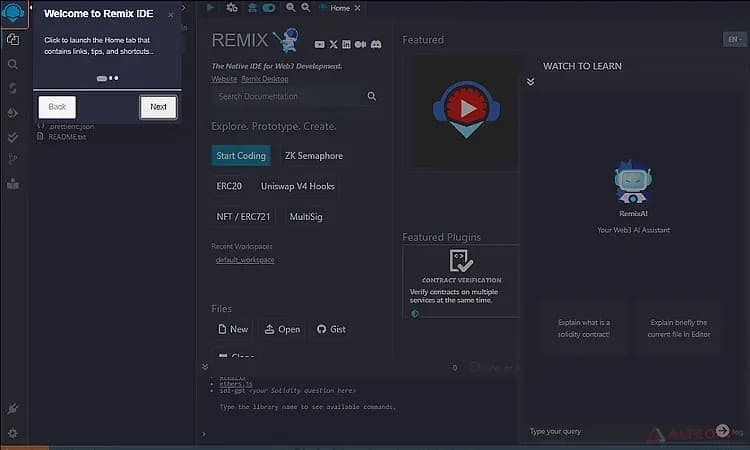
Task: Click the RemixAI robot avatar
Action: (x=633, y=182)
